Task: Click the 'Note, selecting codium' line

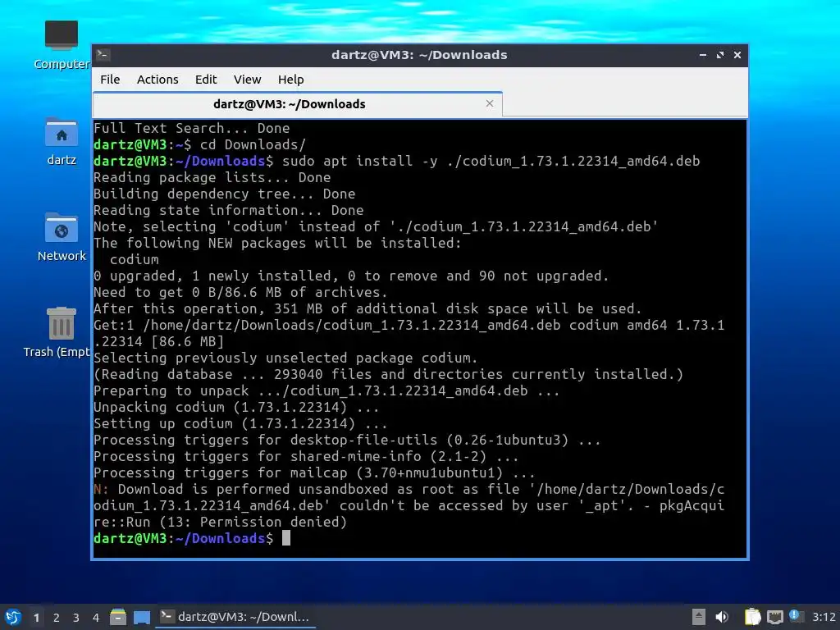Action: pos(376,226)
